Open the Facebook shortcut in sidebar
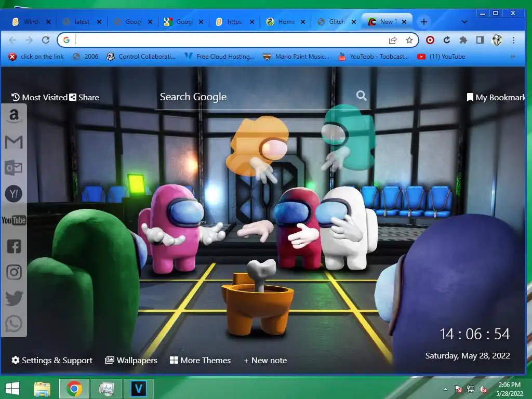The image size is (532, 399). click(x=14, y=246)
